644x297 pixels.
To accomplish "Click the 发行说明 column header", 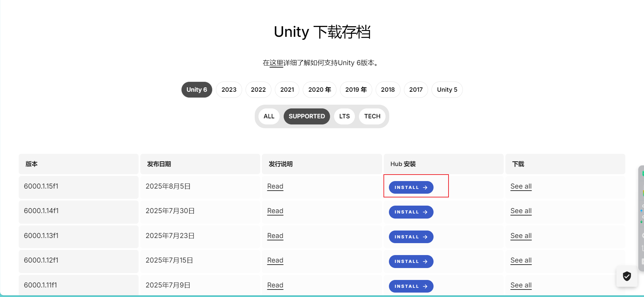I will pos(322,164).
